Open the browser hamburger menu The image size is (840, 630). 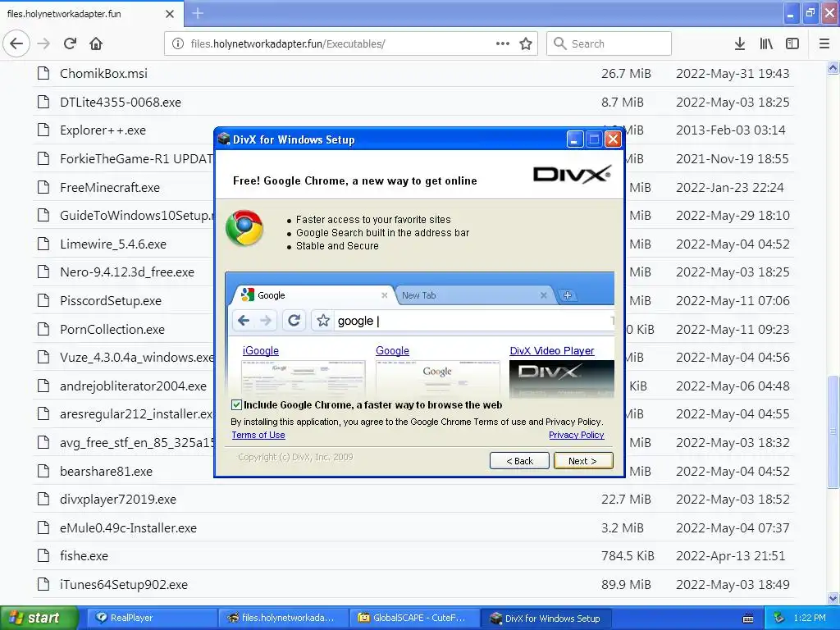point(824,43)
